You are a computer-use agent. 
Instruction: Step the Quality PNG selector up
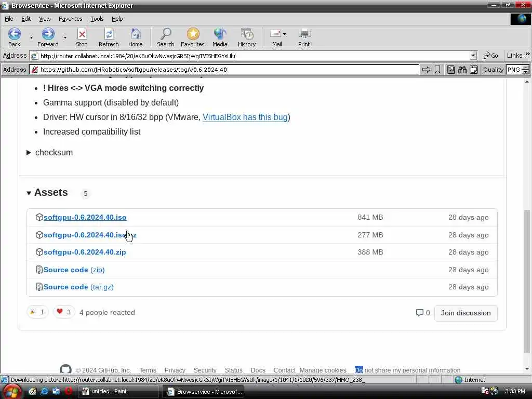pos(526,68)
